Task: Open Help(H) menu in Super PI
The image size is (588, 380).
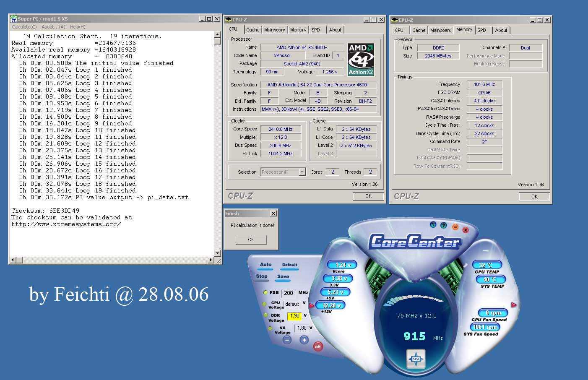Action: 78,27
